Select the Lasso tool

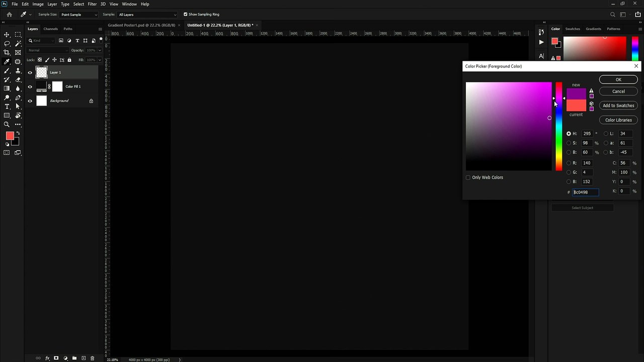click(7, 44)
